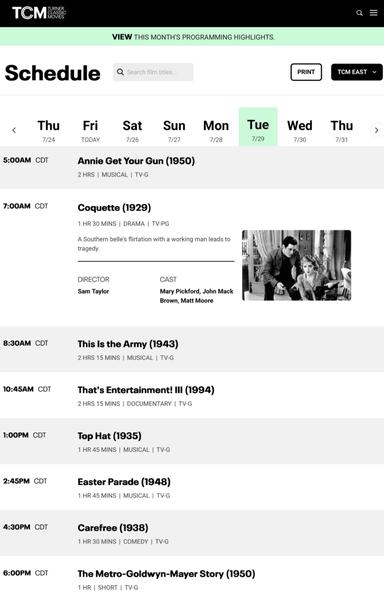
Task: Focus the Search film titles field
Action: pyautogui.click(x=153, y=72)
